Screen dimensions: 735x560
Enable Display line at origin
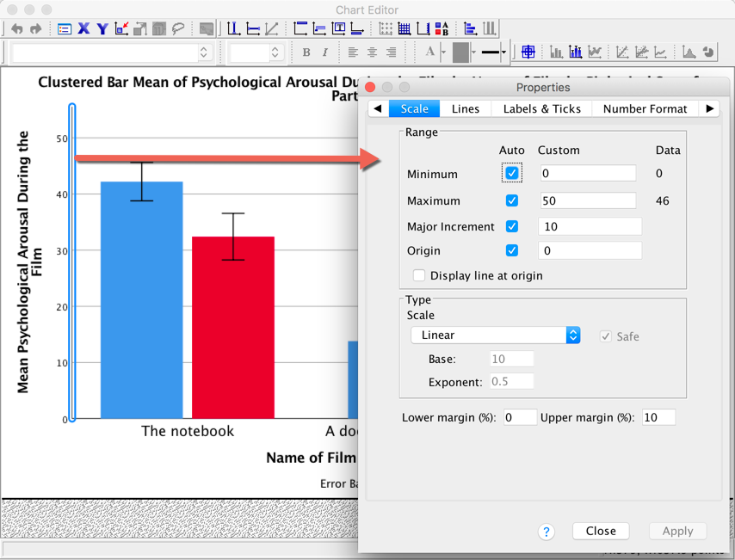(419, 276)
